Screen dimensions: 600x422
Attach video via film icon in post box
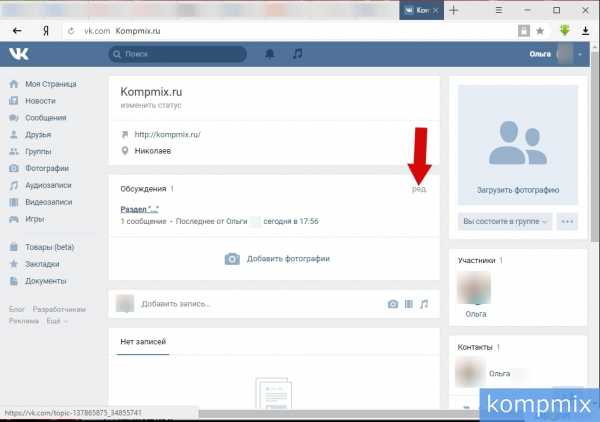(x=409, y=304)
